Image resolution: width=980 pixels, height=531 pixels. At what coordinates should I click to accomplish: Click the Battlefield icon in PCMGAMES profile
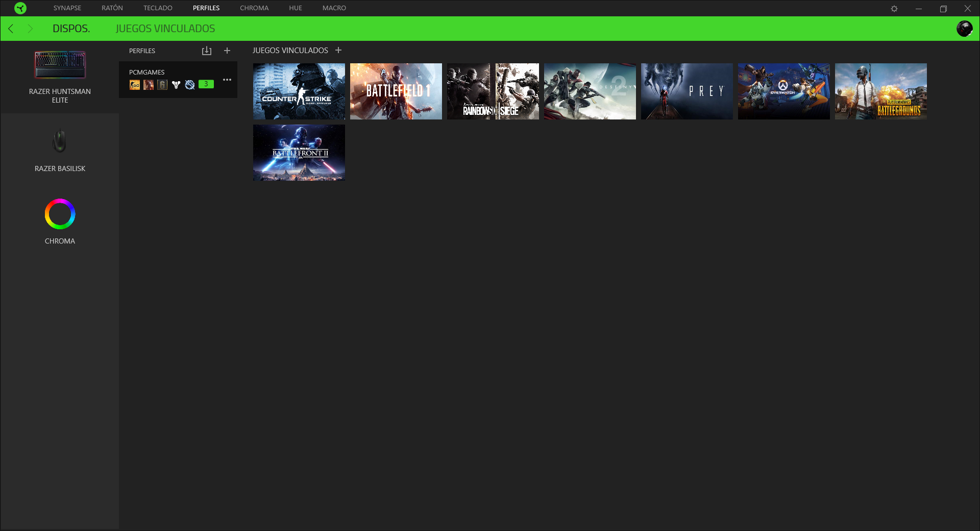(149, 85)
